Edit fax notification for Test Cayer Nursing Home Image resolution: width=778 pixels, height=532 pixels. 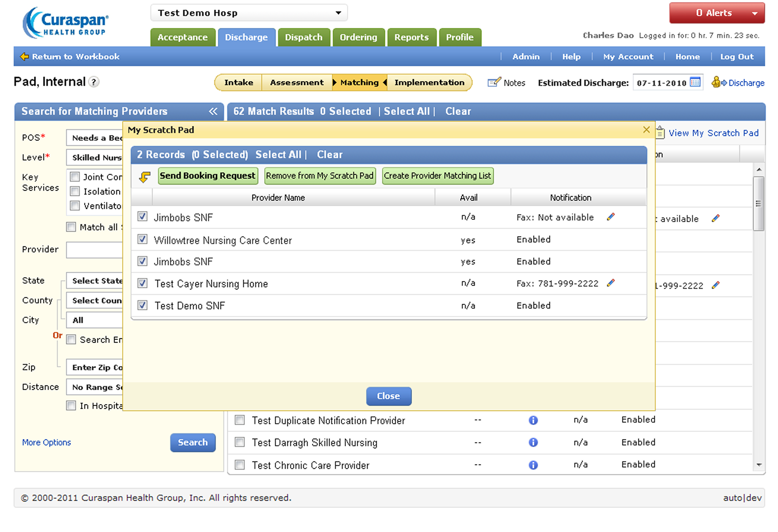pyautogui.click(x=611, y=283)
